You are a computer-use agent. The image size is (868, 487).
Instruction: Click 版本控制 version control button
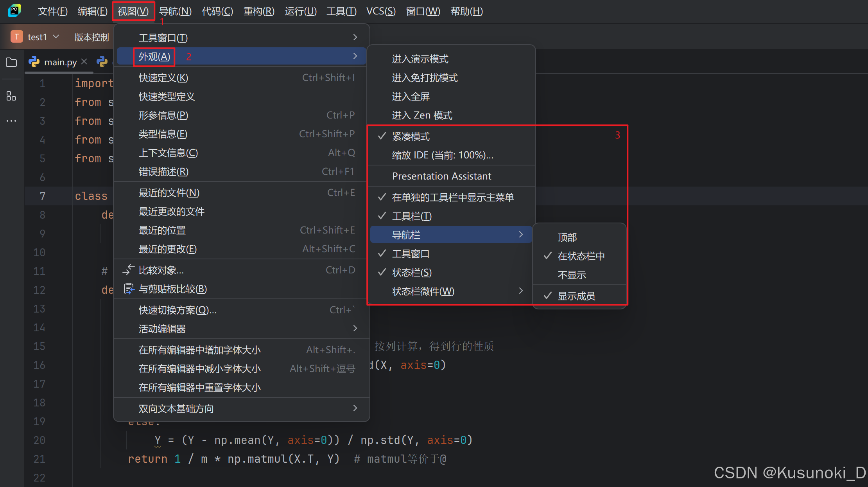coord(91,37)
